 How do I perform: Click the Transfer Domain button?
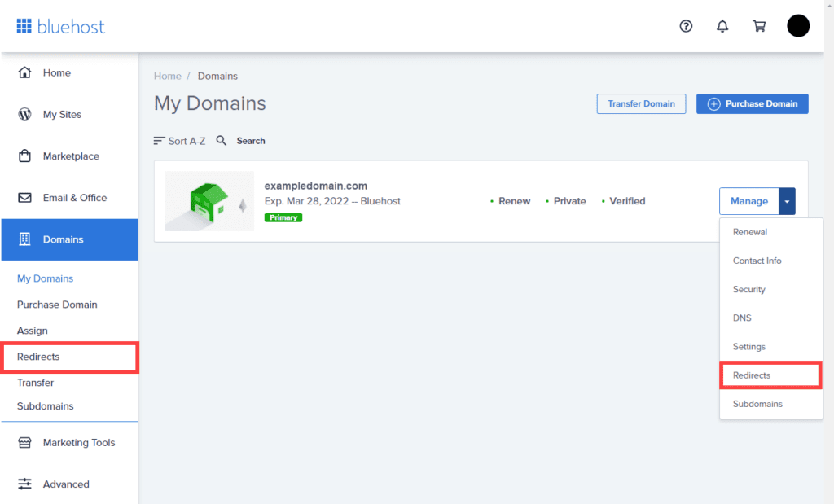tap(641, 103)
